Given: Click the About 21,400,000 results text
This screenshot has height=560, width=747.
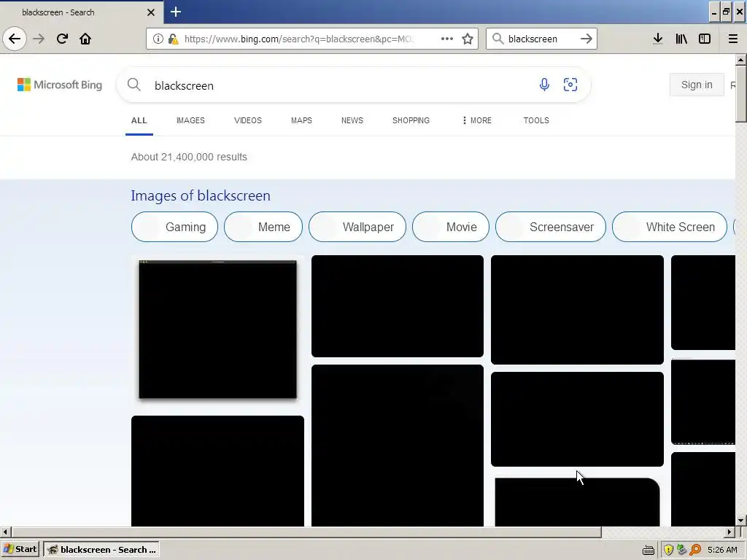Looking at the screenshot, I should [x=189, y=157].
